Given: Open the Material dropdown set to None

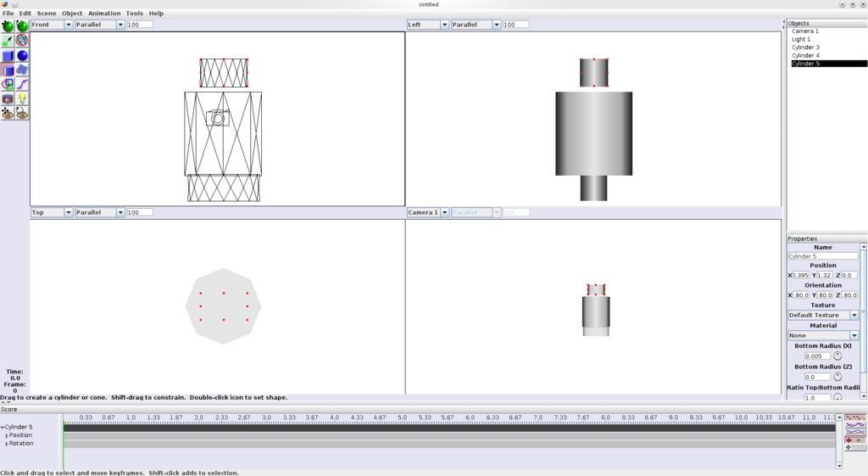Looking at the screenshot, I should pyautogui.click(x=854, y=336).
